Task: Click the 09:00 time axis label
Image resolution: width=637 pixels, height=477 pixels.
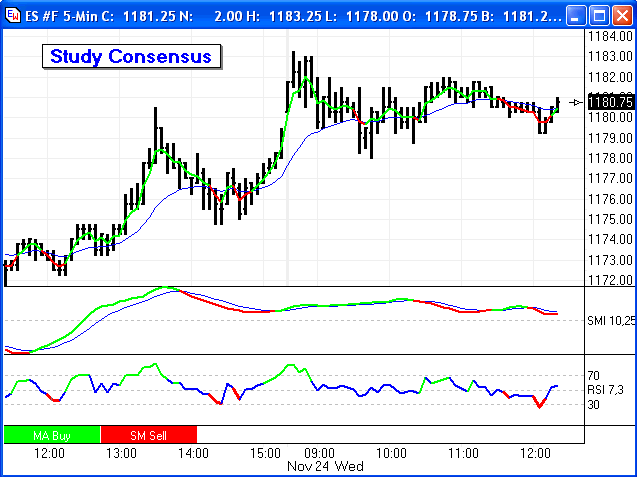Action: 319,453
